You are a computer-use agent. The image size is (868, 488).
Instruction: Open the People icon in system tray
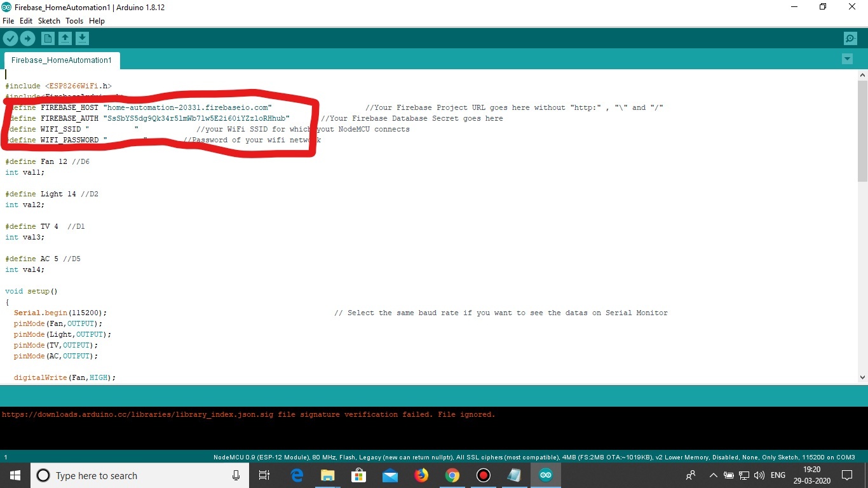click(x=691, y=475)
